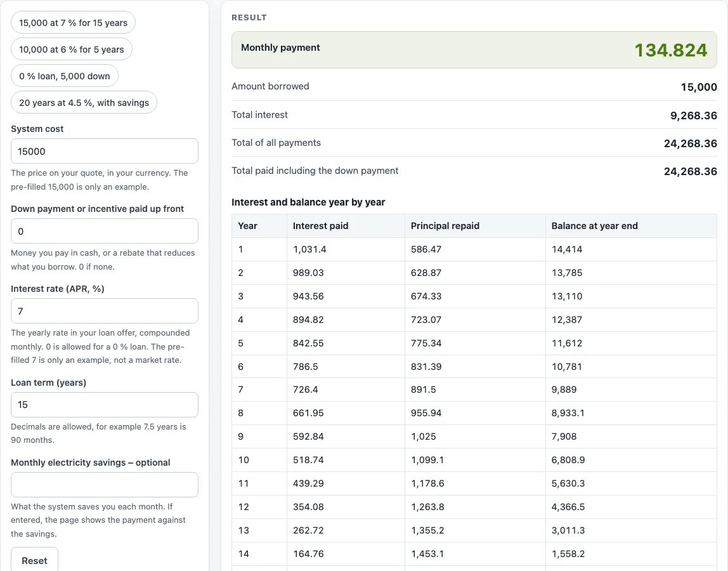Click the 'Total of all payments' label
728x571 pixels.
[x=276, y=143]
